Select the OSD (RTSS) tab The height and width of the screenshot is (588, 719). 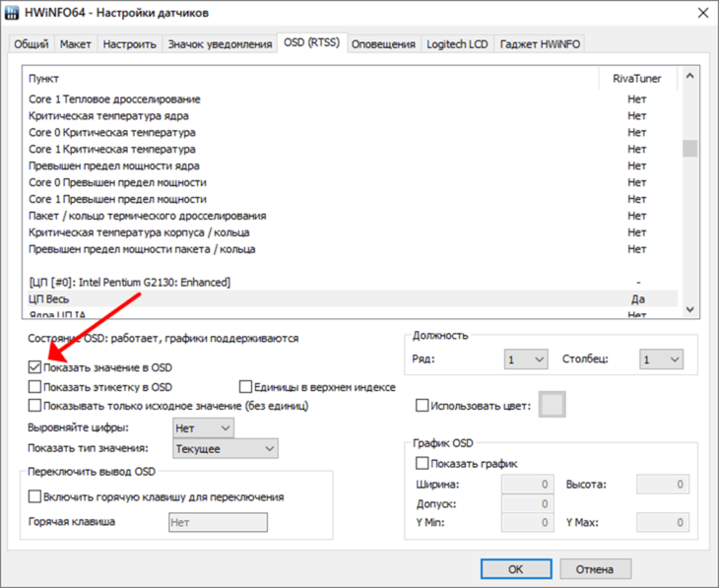point(312,42)
